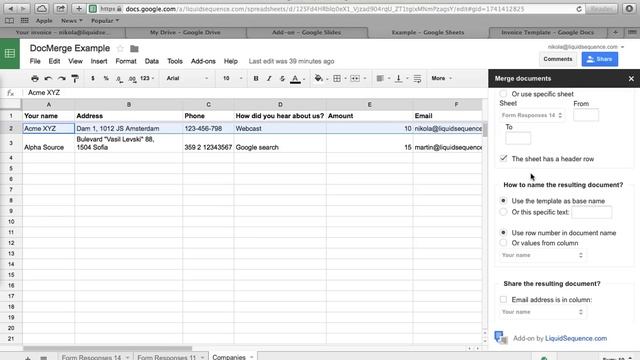Star the DocMerge Example document
Image resolution: width=640 pixels, height=360 pixels.
tap(120, 49)
